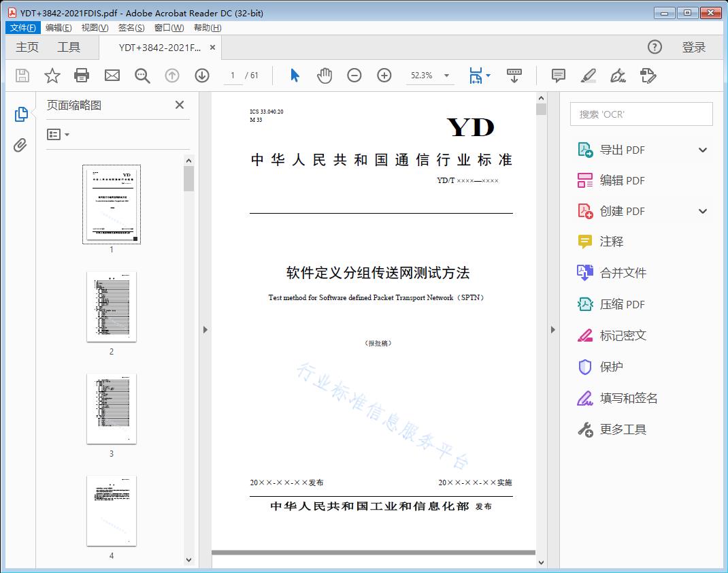Image resolution: width=728 pixels, height=573 pixels.
Task: Activate the selection arrow tool
Action: point(295,76)
